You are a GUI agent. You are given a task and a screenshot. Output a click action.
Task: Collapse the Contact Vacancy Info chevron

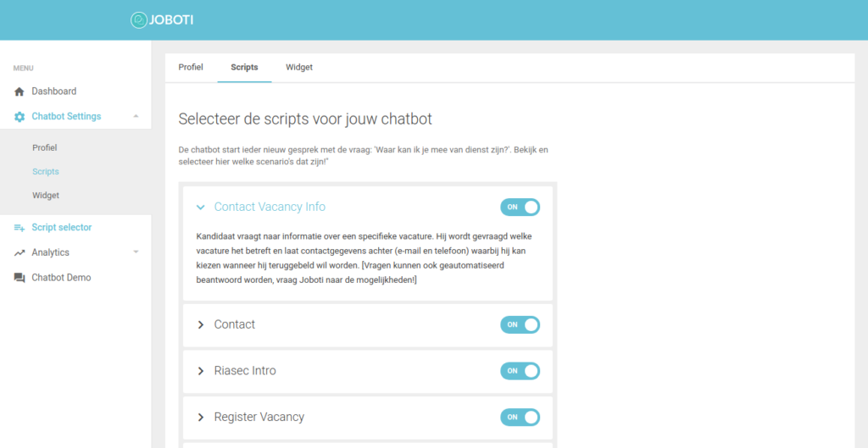(x=200, y=207)
